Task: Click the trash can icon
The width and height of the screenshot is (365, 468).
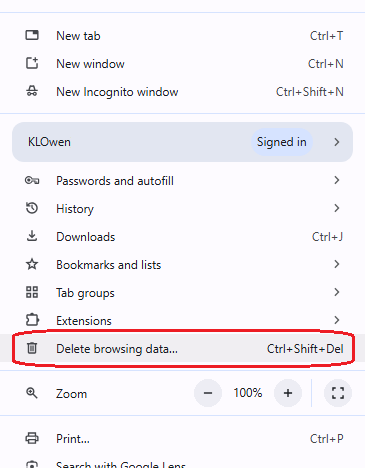Action: 32,348
